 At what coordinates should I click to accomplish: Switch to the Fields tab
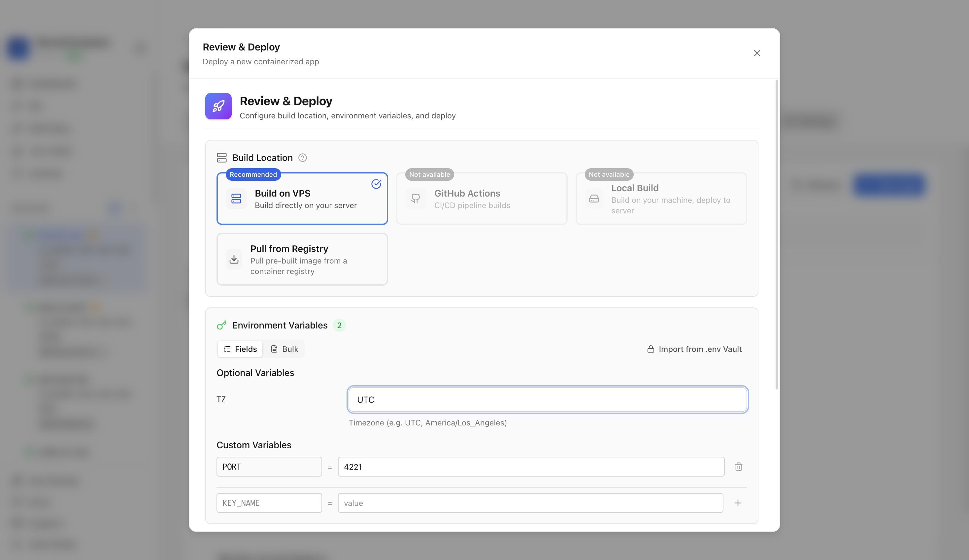pos(240,349)
